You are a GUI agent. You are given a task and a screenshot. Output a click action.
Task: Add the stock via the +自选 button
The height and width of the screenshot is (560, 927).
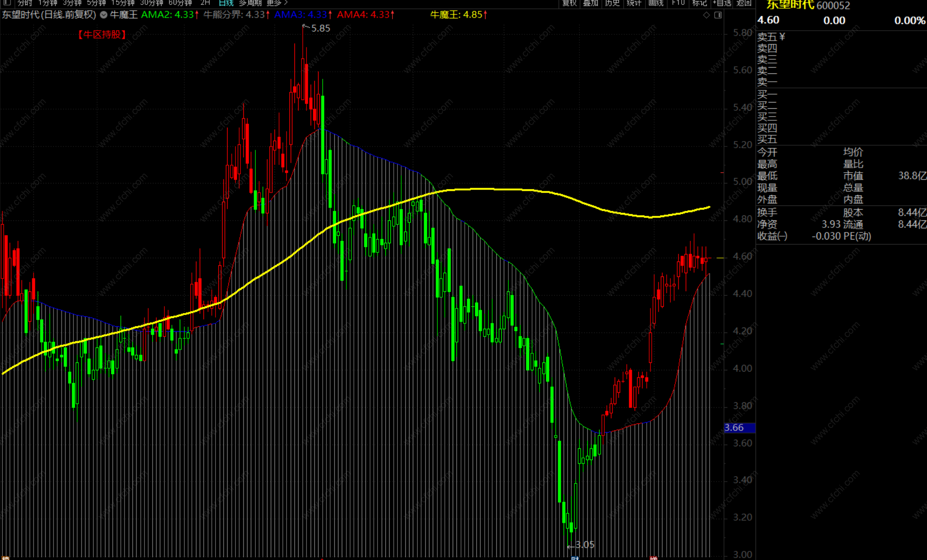(722, 2)
